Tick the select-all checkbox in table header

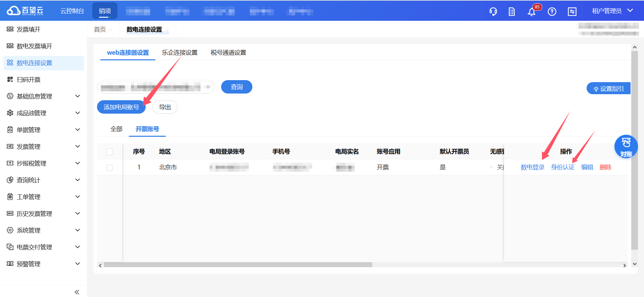pos(110,152)
